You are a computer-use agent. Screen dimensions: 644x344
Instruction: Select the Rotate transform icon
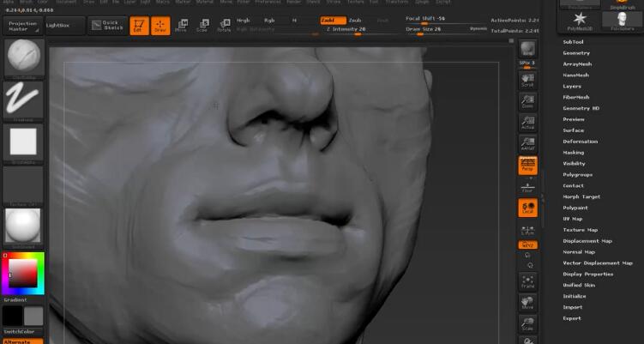tap(224, 26)
